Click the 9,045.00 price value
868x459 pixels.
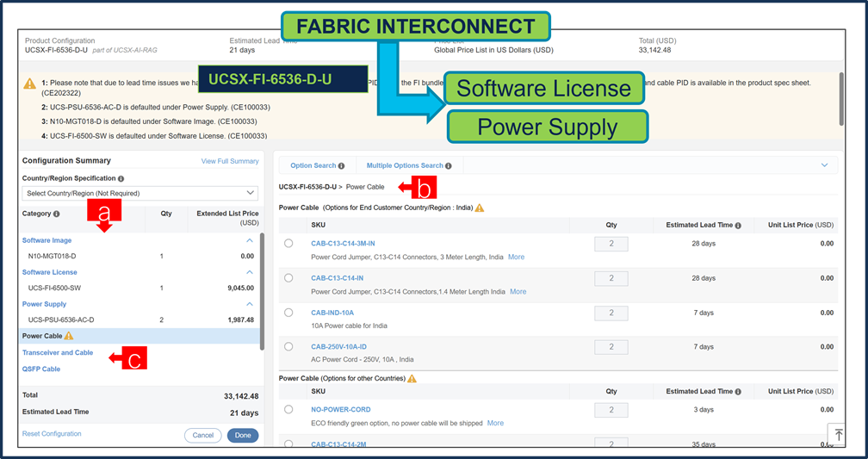click(241, 288)
